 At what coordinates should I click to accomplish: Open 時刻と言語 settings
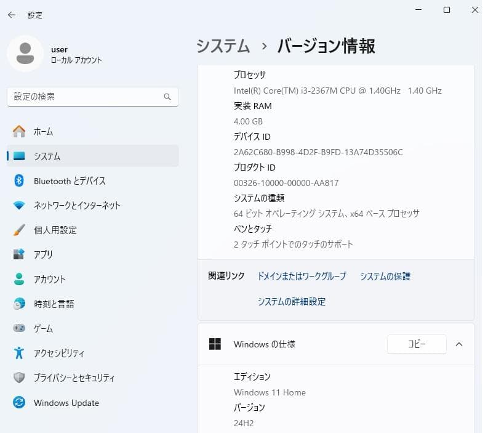[x=50, y=304]
